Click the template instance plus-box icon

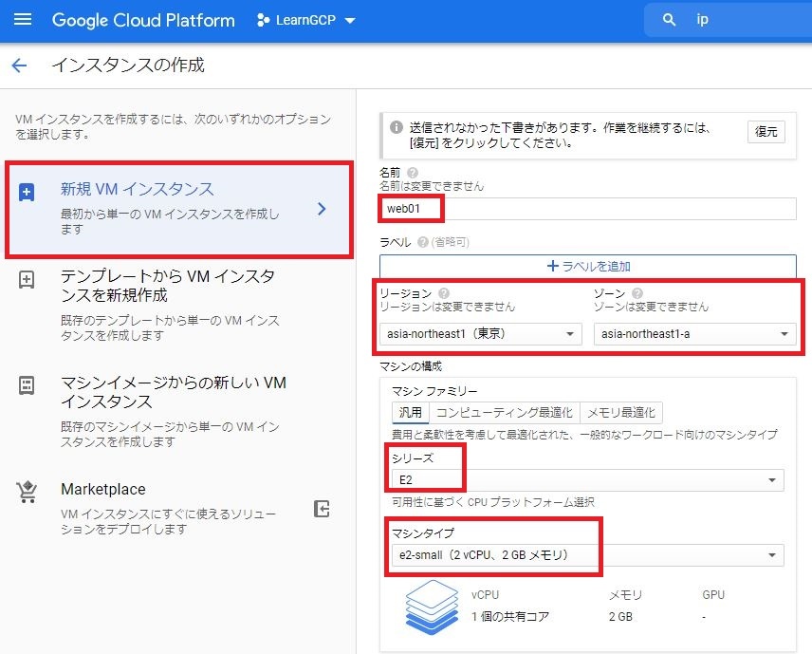(27, 280)
